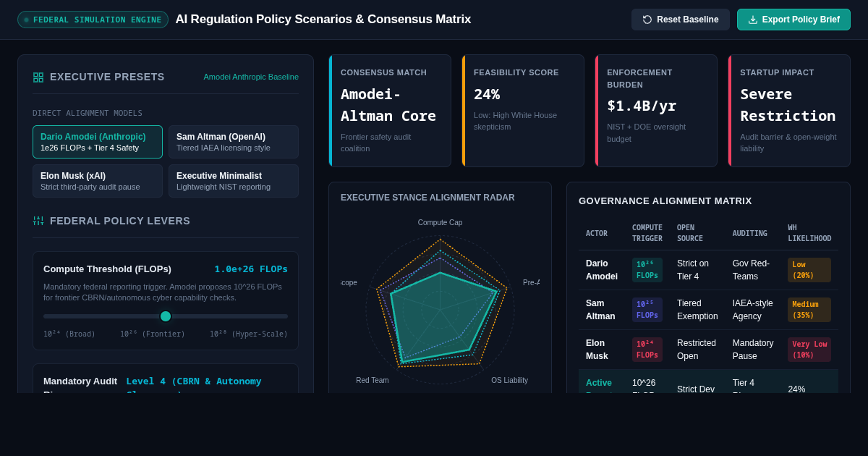Choose the Sam Altman (OpenAI) preset
Viewport: 868px width, 456px height.
(234, 142)
